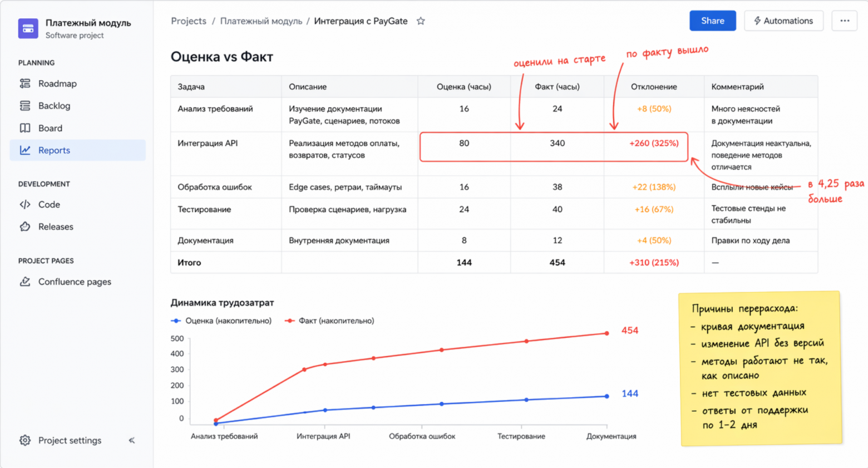Click the yellow Причины перерасхода note
This screenshot has width=868, height=468.
click(759, 367)
